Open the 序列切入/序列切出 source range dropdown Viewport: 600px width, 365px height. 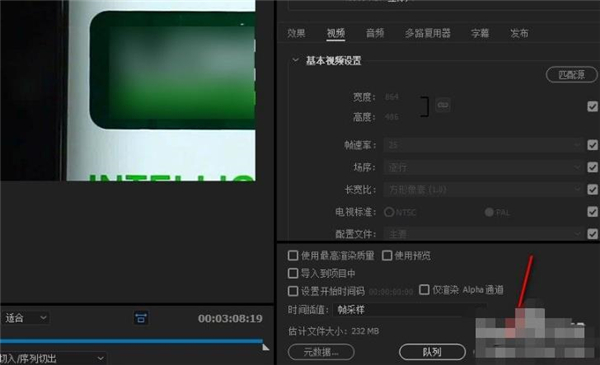point(53,358)
